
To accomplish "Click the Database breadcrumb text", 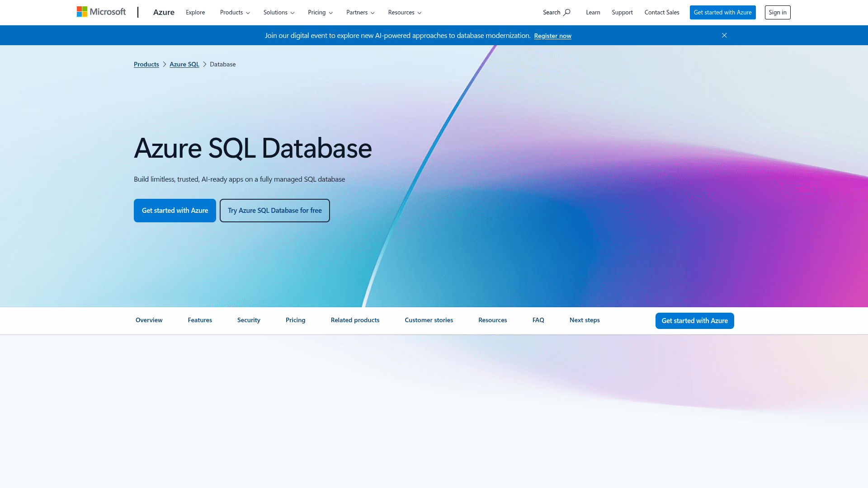I will click(x=222, y=64).
